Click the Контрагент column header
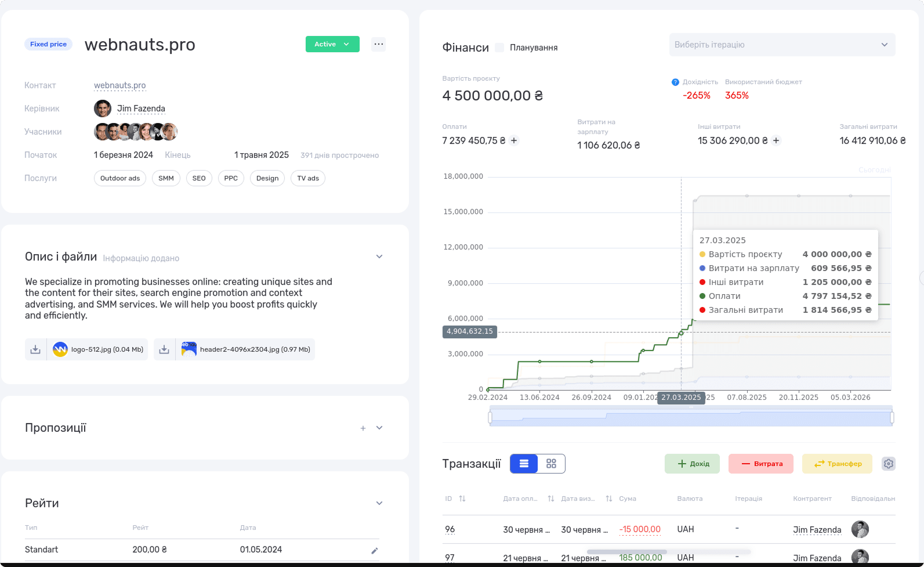 point(812,499)
